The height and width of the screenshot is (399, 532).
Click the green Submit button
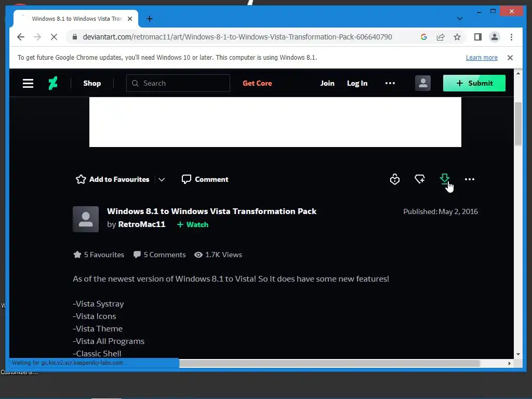click(474, 83)
